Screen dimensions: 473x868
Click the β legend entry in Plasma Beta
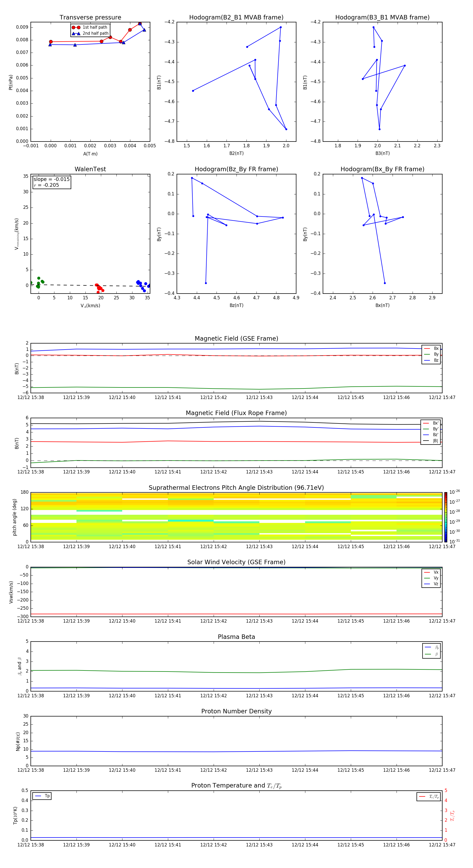point(431,654)
